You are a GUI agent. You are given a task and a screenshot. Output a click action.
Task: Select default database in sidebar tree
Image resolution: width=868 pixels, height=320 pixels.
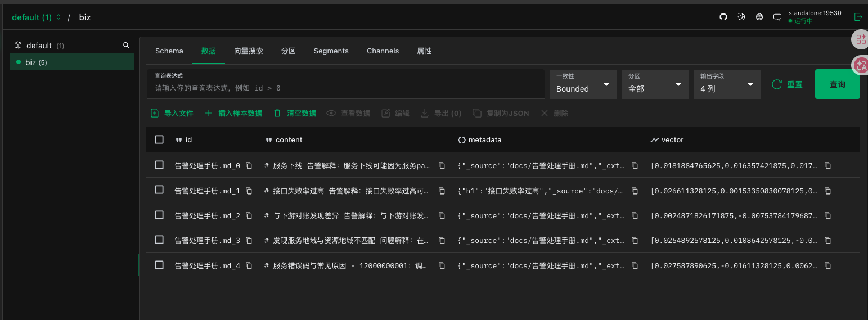point(72,46)
